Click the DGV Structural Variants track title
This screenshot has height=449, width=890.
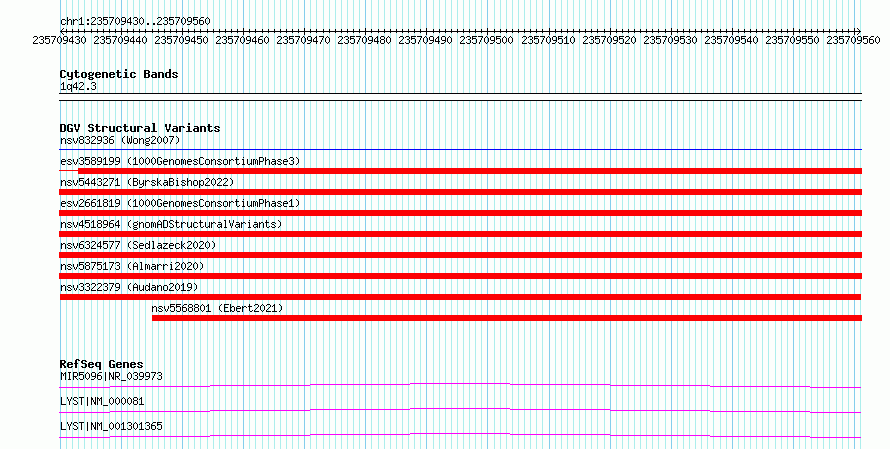140,128
